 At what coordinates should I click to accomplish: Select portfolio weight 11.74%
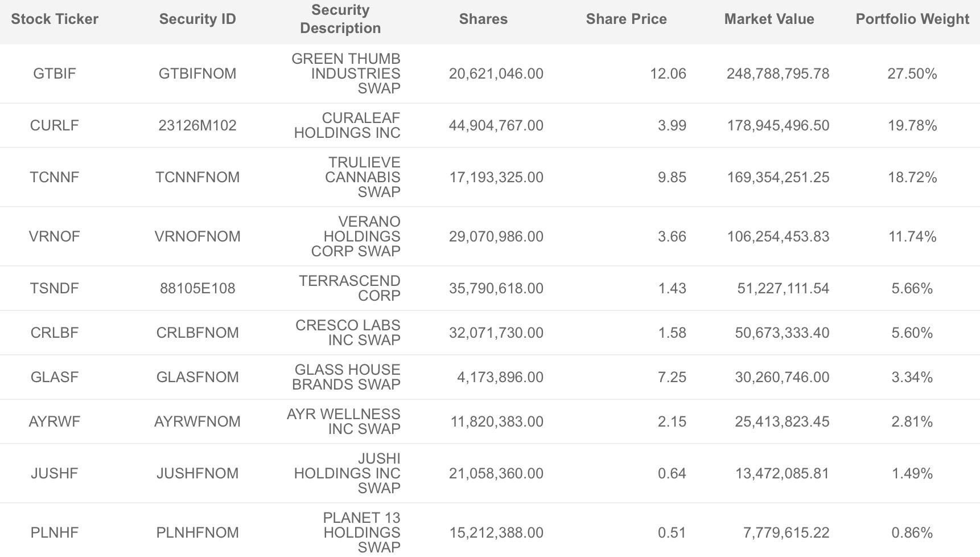pos(912,236)
